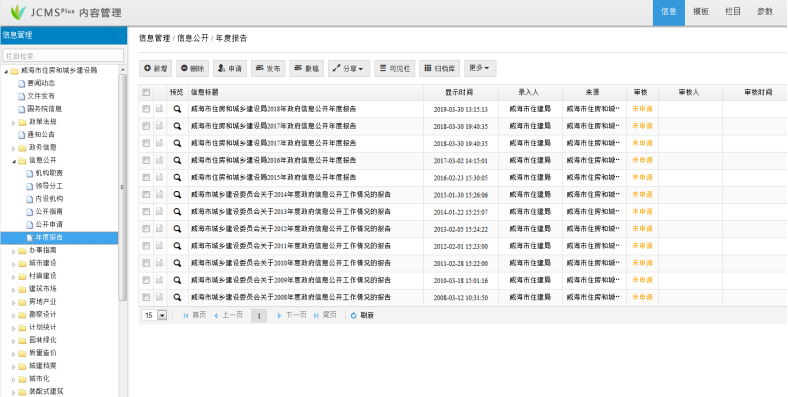Screen dimensions: 788x397
Task: Open the 更多 more dropdown
Action: point(480,68)
